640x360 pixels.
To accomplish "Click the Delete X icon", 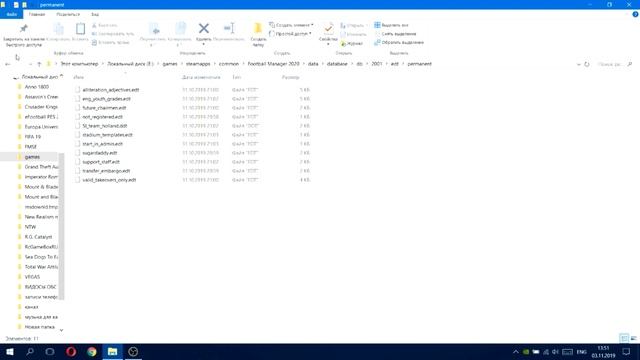I will tap(204, 28).
